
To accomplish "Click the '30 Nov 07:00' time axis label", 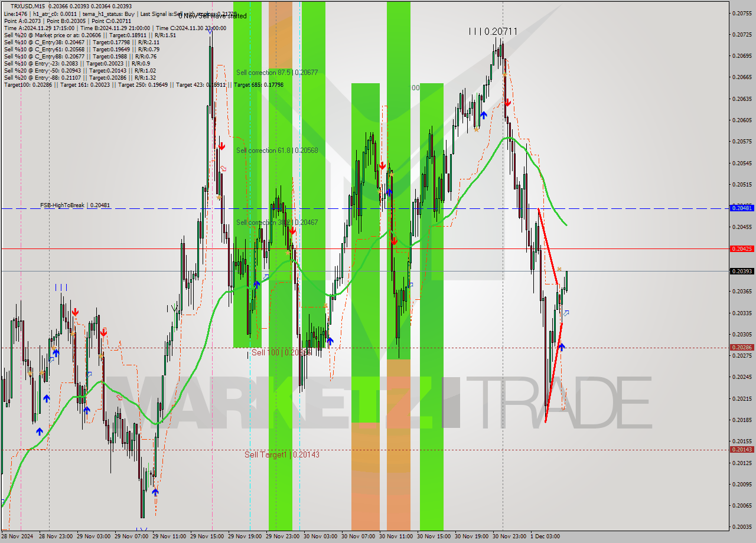I will [x=358, y=536].
